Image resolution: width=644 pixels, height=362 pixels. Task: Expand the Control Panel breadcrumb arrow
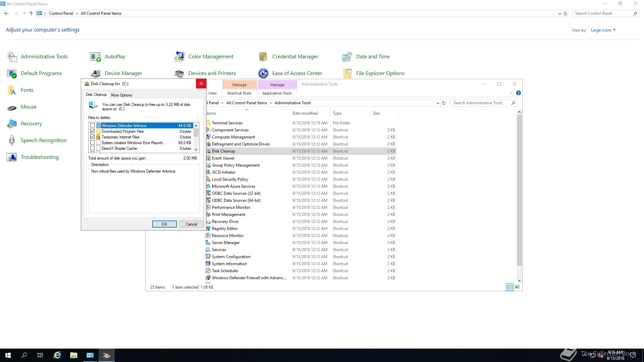tap(77, 13)
